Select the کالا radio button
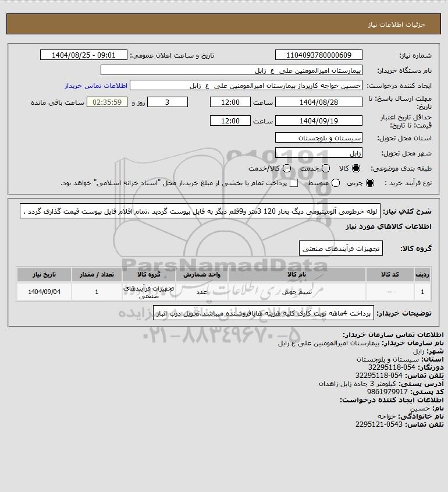 [x=356, y=168]
